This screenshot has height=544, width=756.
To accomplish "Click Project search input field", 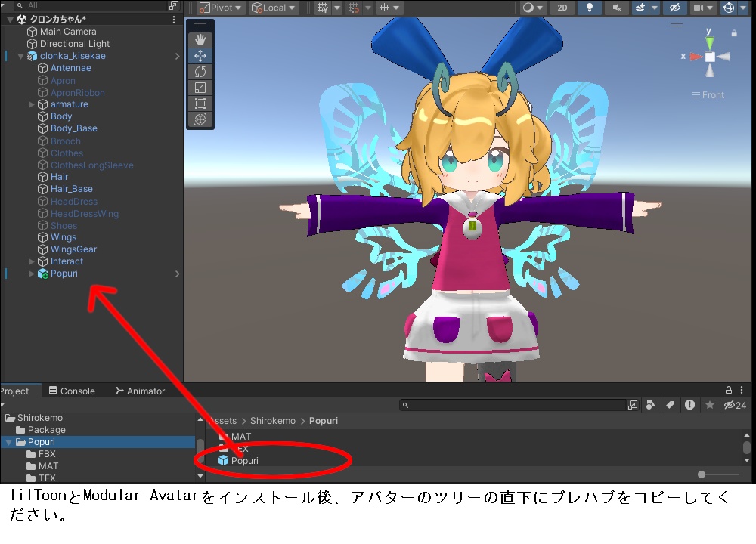I will [x=512, y=405].
